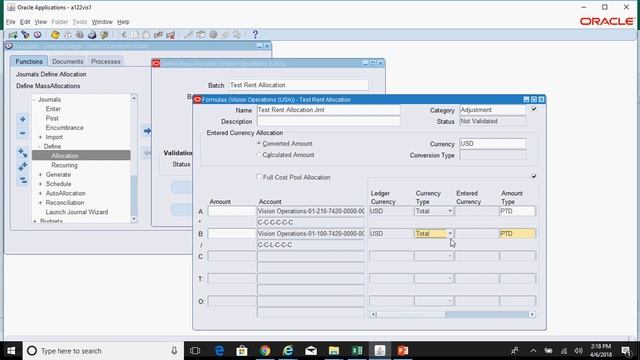The width and height of the screenshot is (640, 360).
Task: Expand the Schedule tree node
Action: pos(40,184)
